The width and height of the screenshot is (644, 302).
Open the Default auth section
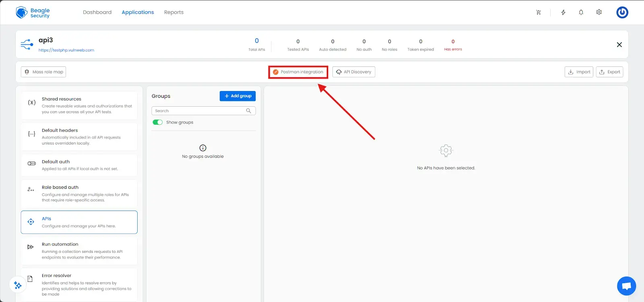(x=79, y=165)
